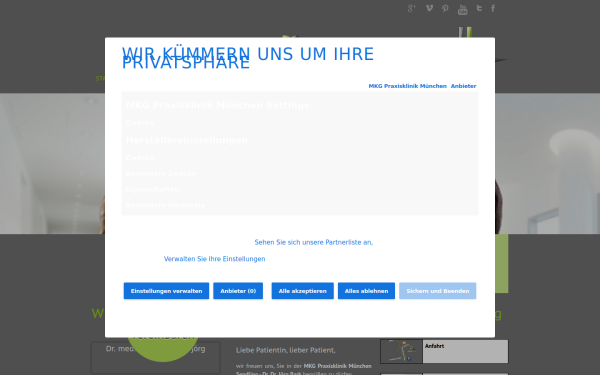Click the Einstellungen verwalten button
This screenshot has width=600, height=375.
pos(166,291)
